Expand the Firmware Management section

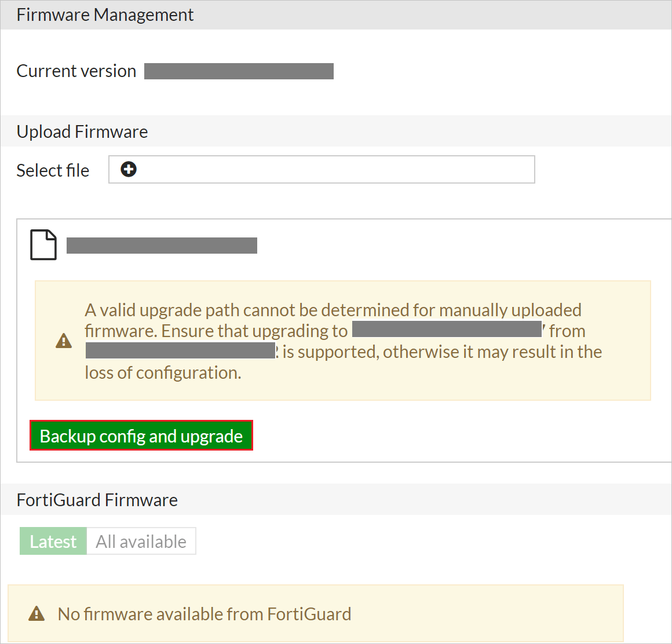[104, 14]
